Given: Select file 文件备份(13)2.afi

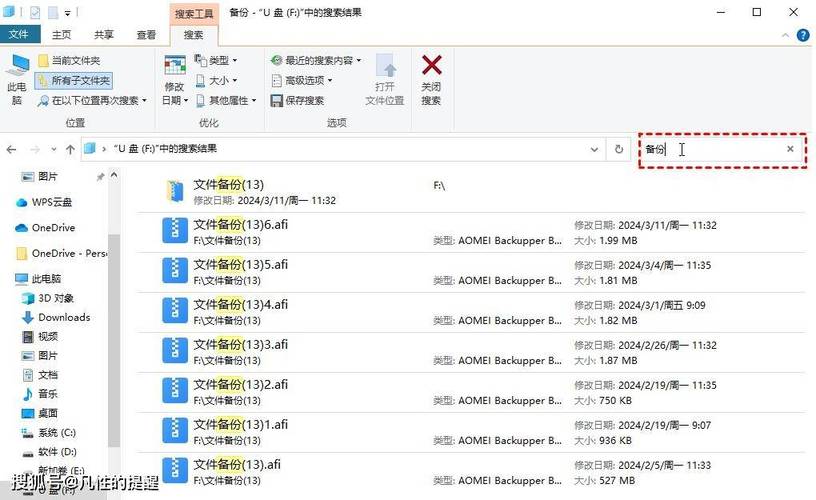Looking at the screenshot, I should click(x=471, y=392).
